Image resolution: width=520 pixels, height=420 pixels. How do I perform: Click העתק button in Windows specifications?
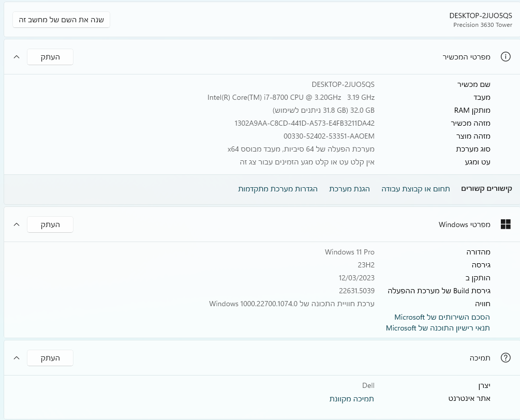coord(50,224)
